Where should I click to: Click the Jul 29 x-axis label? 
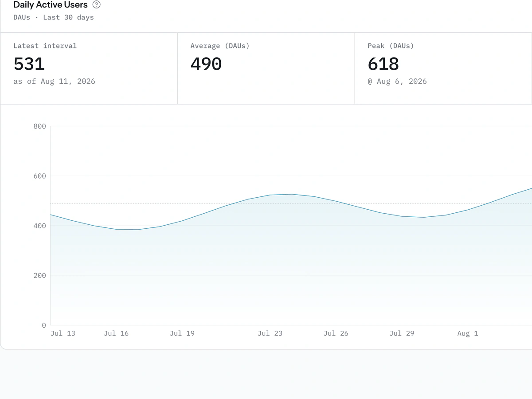pyautogui.click(x=402, y=333)
